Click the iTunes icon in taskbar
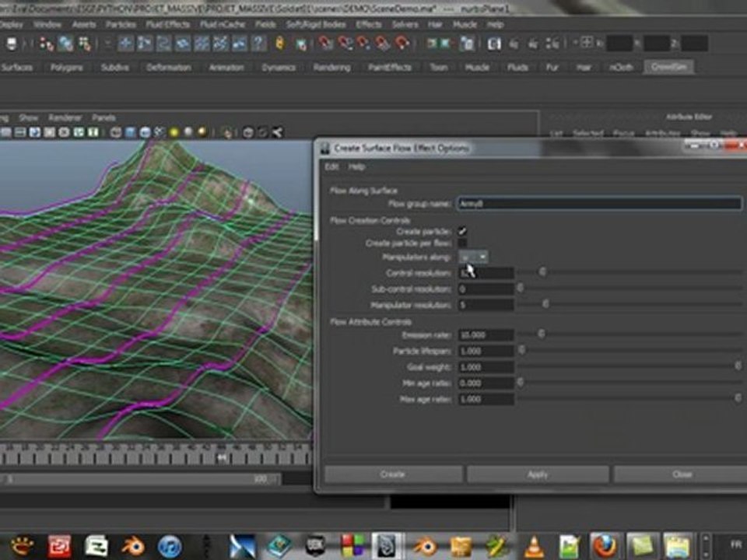The image size is (747, 560). (170, 546)
